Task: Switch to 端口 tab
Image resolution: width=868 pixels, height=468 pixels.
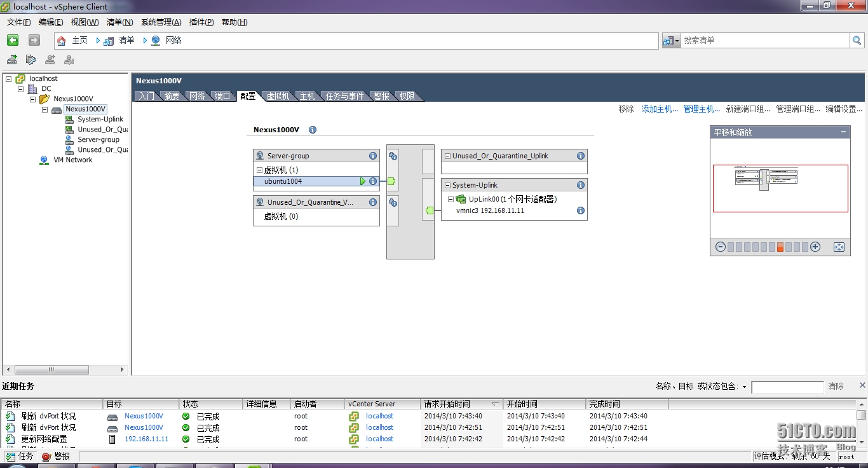Action: point(222,96)
